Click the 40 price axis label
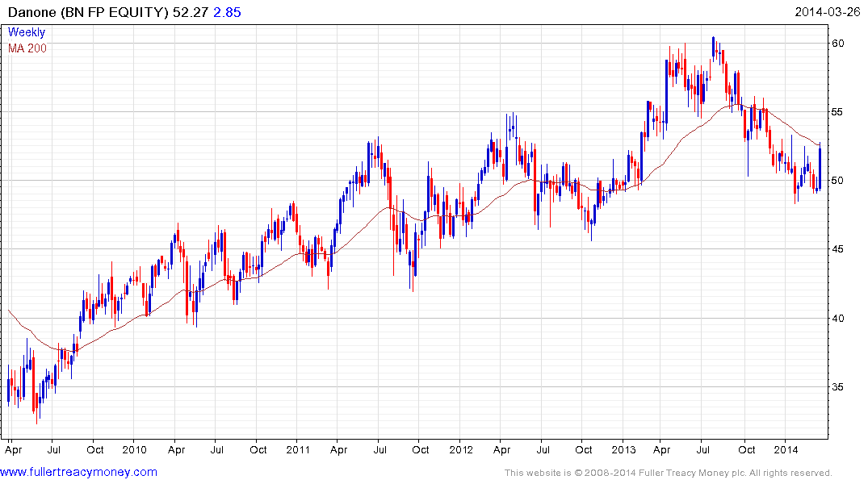 (837, 318)
